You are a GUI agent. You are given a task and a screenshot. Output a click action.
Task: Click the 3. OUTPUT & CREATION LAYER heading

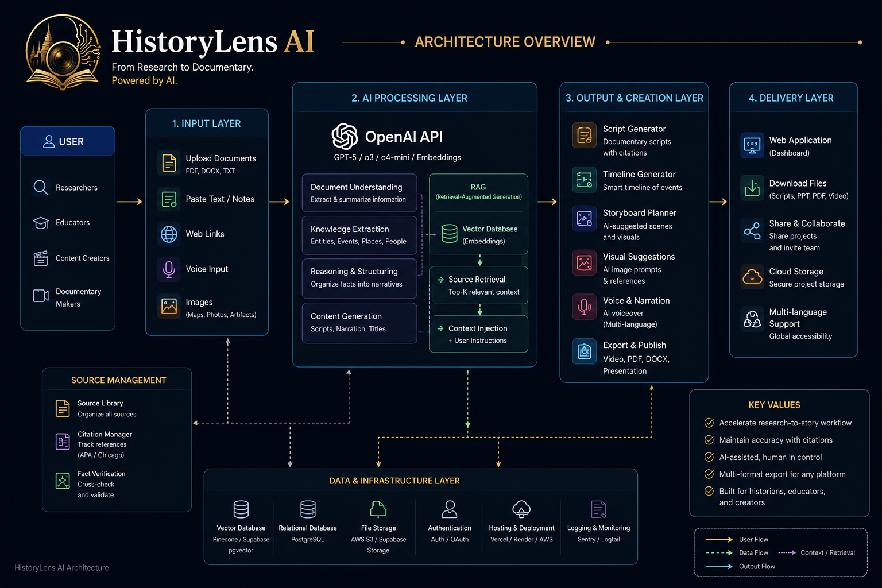(x=635, y=98)
